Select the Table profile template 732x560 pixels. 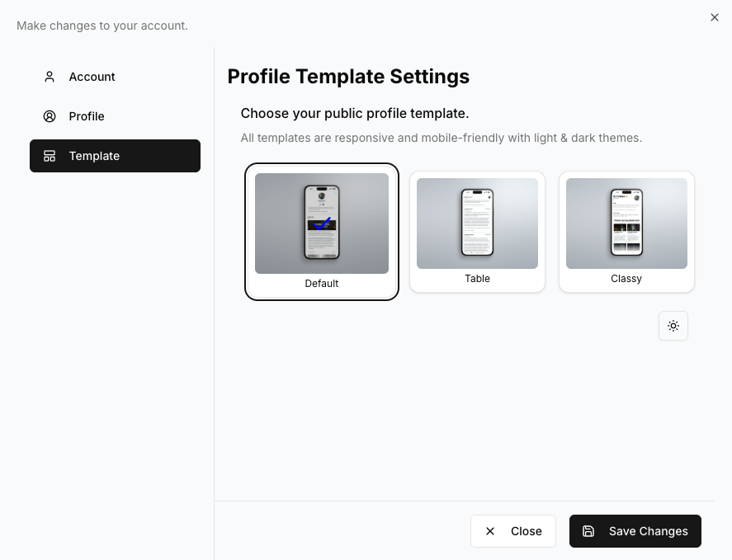coord(477,231)
